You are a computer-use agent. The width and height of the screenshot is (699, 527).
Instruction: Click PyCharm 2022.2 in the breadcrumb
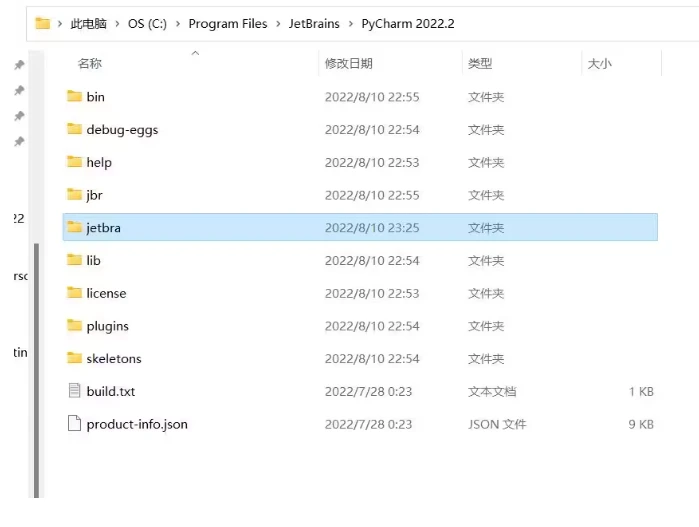pyautogui.click(x=408, y=24)
